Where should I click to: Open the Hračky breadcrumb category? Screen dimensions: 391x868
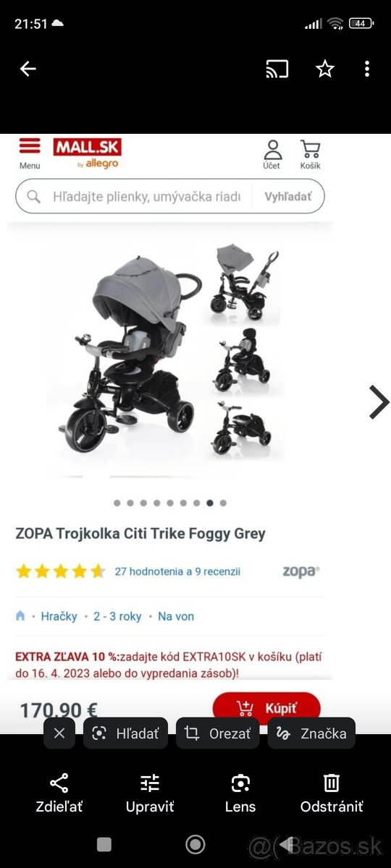pyautogui.click(x=59, y=616)
